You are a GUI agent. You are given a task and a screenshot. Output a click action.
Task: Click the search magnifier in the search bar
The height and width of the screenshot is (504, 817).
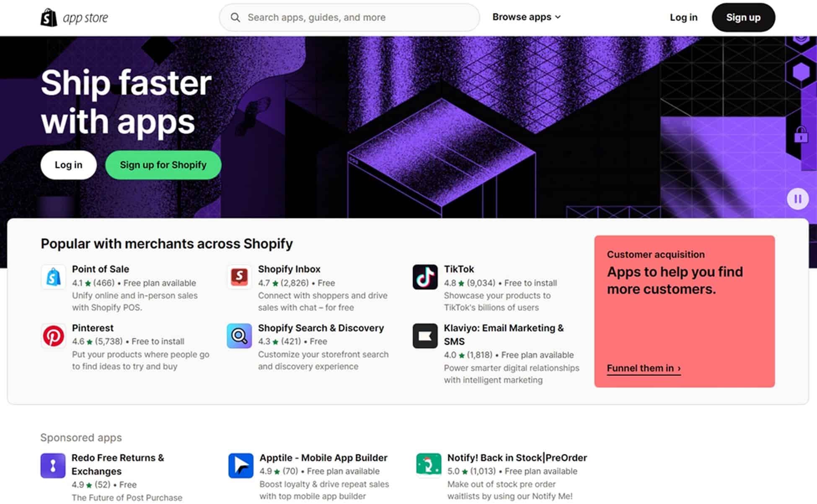click(x=235, y=17)
